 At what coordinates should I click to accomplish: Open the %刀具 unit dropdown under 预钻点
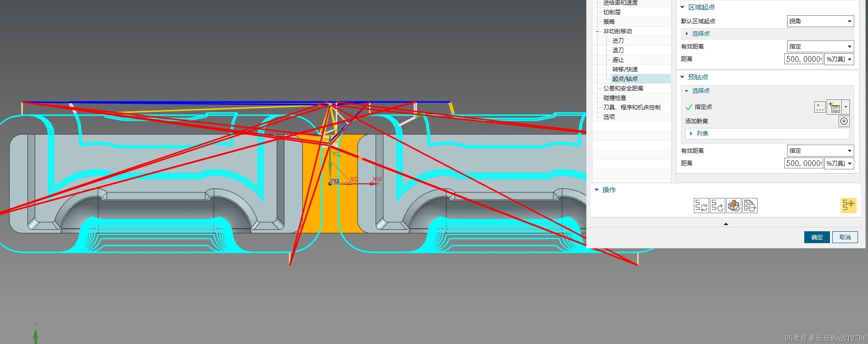[x=839, y=163]
